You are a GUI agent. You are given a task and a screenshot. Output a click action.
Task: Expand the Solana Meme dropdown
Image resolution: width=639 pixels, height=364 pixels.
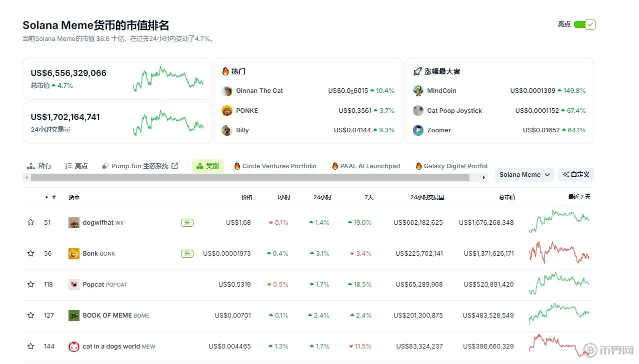coord(524,174)
